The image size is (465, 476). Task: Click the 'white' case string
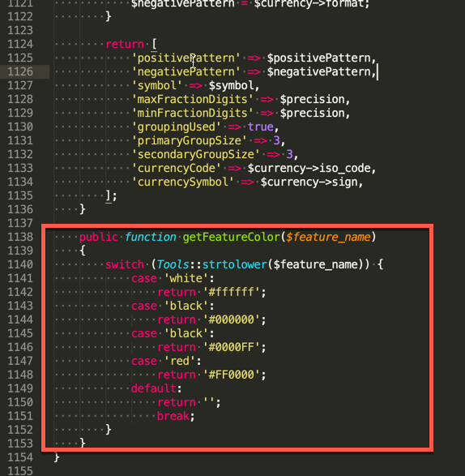click(186, 278)
